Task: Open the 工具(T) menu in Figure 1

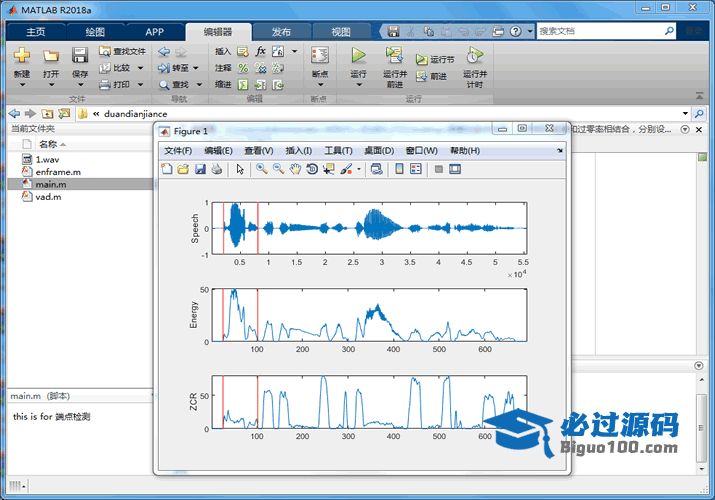Action: [338, 151]
